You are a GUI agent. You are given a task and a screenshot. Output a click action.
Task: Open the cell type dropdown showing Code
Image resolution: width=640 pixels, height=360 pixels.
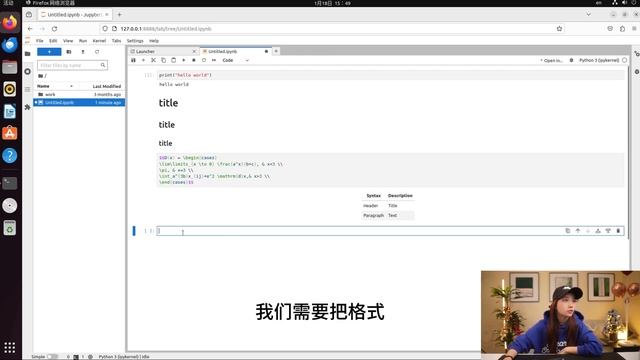pos(235,60)
